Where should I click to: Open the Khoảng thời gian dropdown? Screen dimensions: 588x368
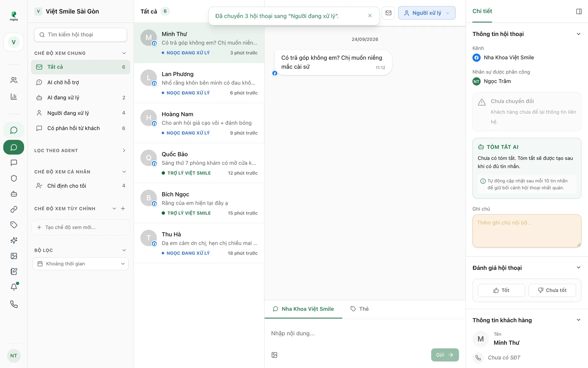[81, 264]
